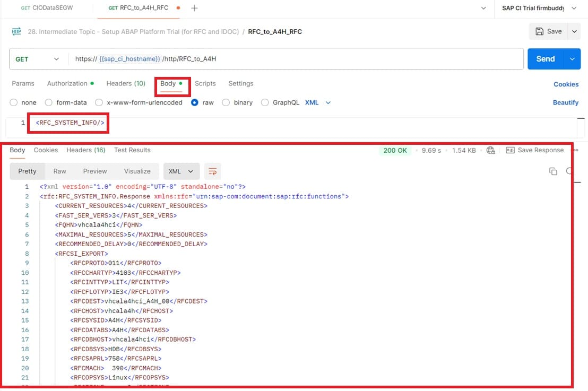Open the SAP CI Trial environment selector
Image resolution: width=588 pixels, height=391 pixels.
[x=539, y=8]
